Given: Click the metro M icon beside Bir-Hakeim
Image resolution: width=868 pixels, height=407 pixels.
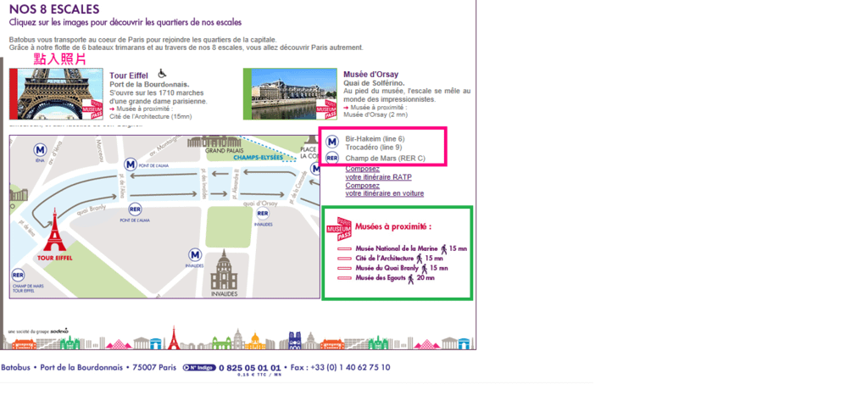Looking at the screenshot, I should coord(332,142).
